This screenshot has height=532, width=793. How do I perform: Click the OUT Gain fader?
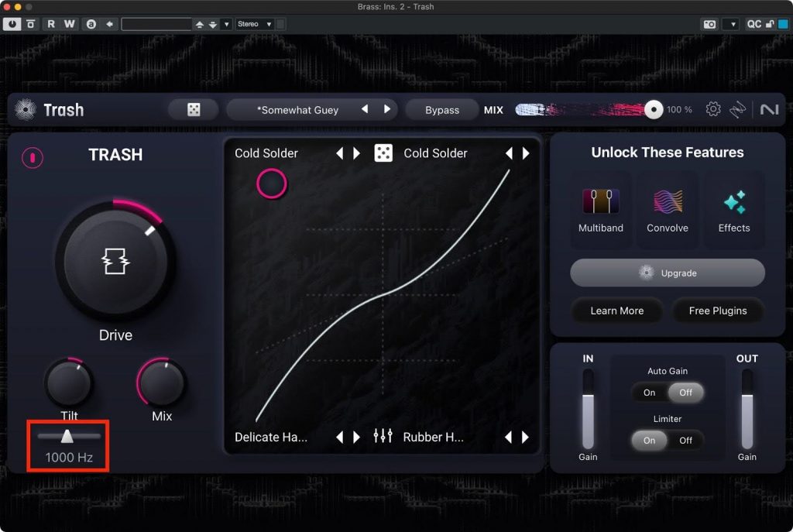[747, 409]
